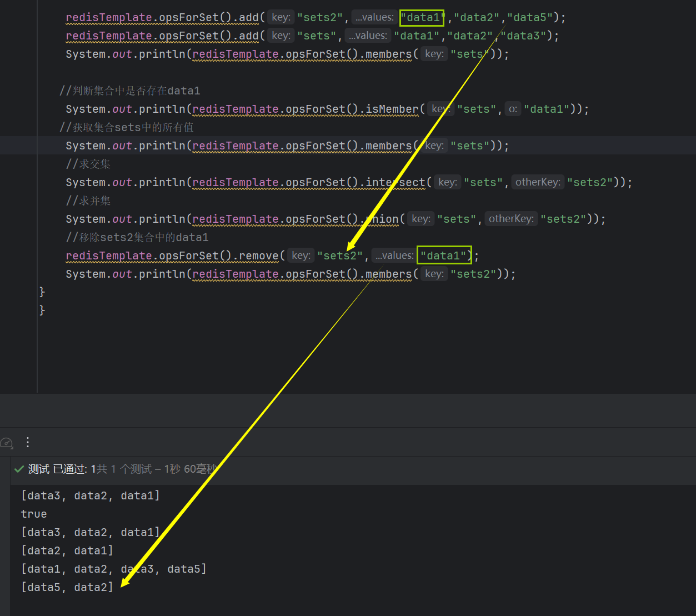Click the green test passed checkmark

click(19, 469)
